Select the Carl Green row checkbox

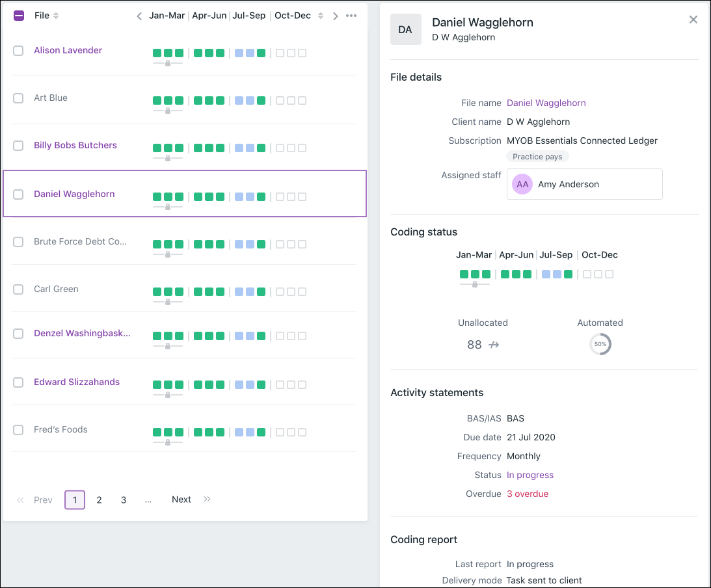(18, 289)
